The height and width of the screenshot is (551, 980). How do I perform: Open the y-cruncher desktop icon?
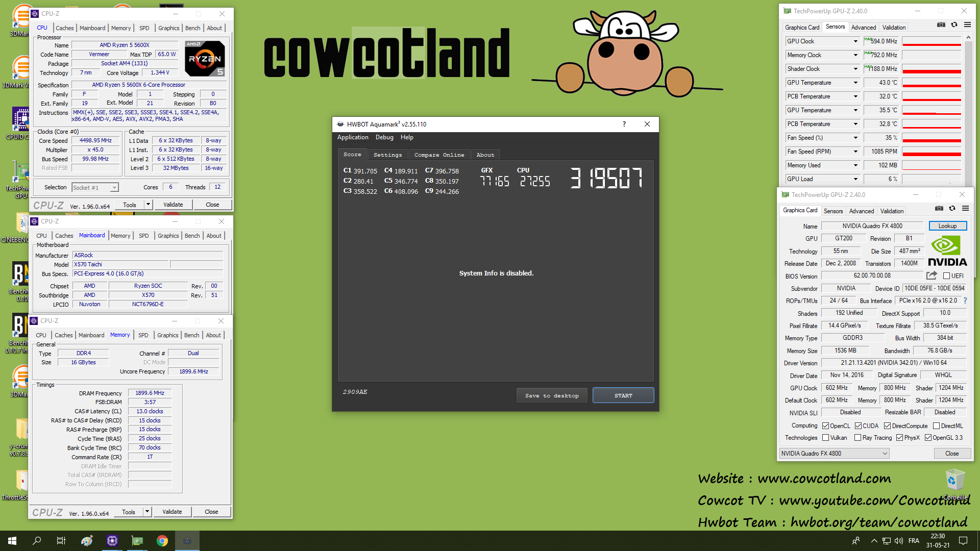coord(19,436)
